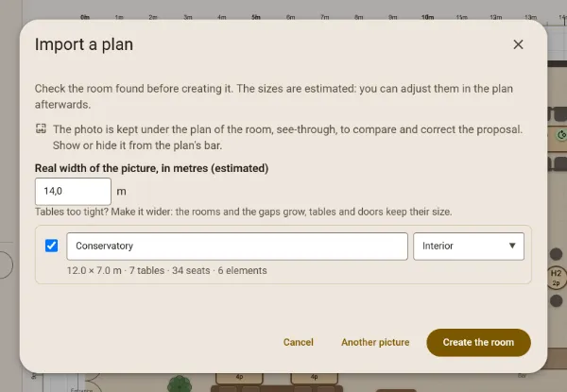This screenshot has height=392, width=567.
Task: Choose Another picture
Action: (x=375, y=342)
